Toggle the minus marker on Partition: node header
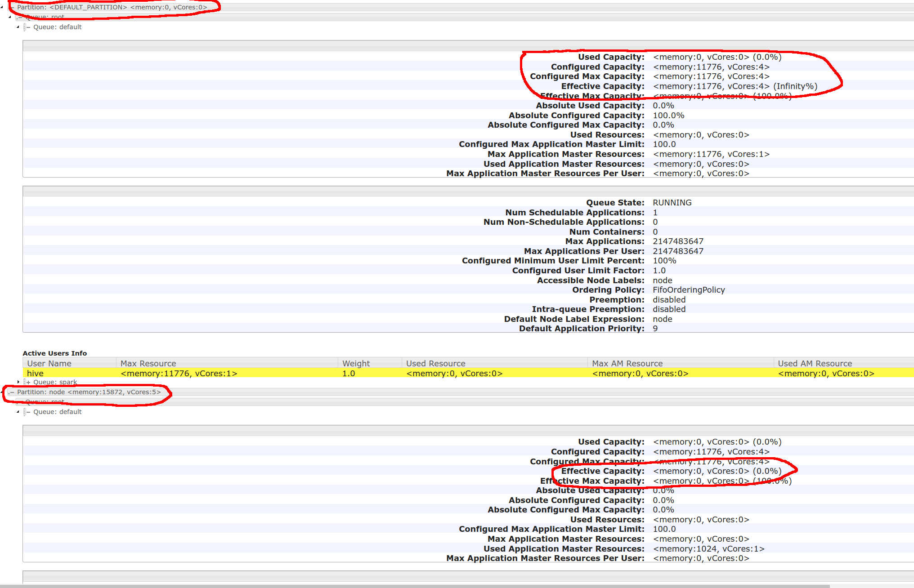Screen dimensions: 914x588 pos(13,392)
